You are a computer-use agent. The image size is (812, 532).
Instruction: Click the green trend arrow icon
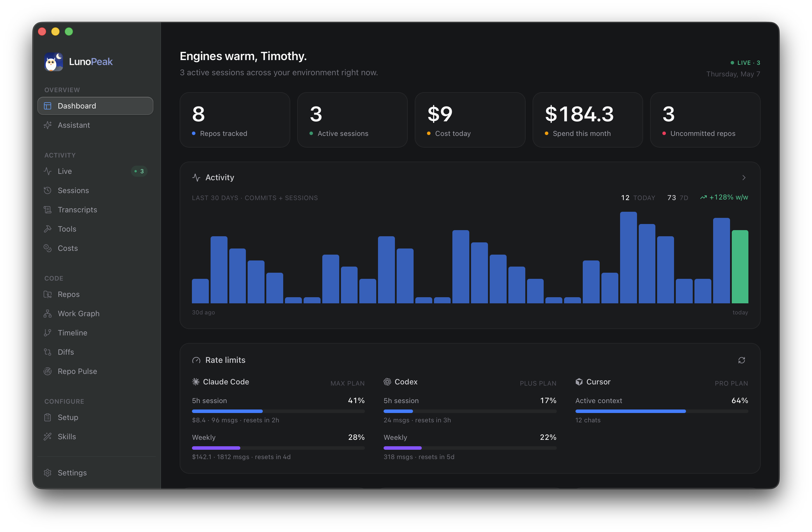coord(703,197)
